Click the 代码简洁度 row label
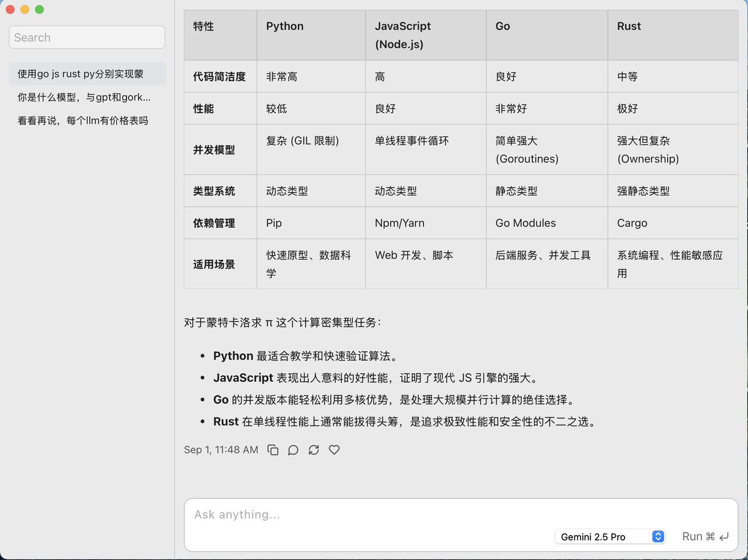This screenshot has height=560, width=748. [221, 76]
